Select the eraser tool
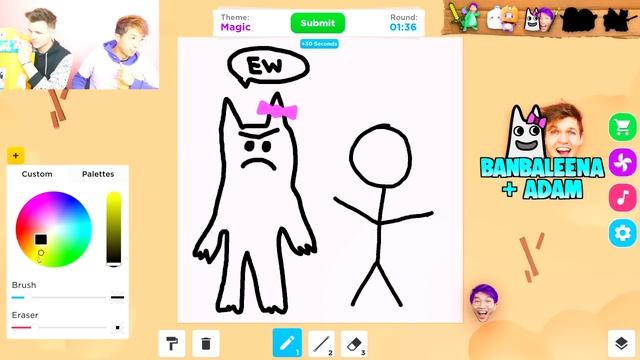 click(354, 344)
